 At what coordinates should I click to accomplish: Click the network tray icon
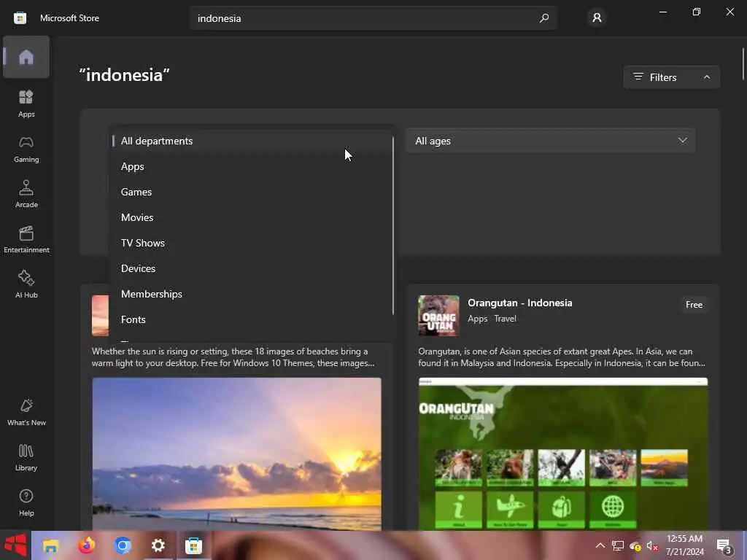[618, 545]
